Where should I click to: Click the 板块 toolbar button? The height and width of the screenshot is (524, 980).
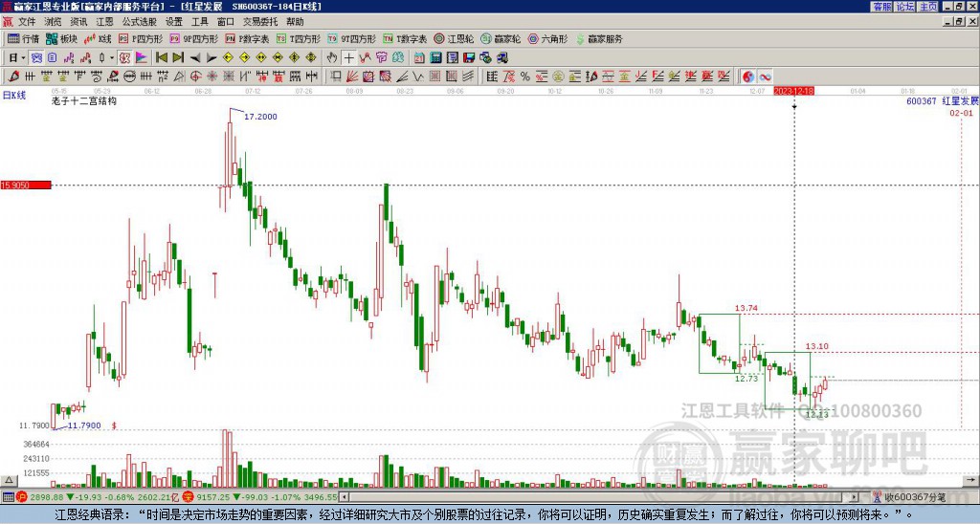pyautogui.click(x=62, y=38)
